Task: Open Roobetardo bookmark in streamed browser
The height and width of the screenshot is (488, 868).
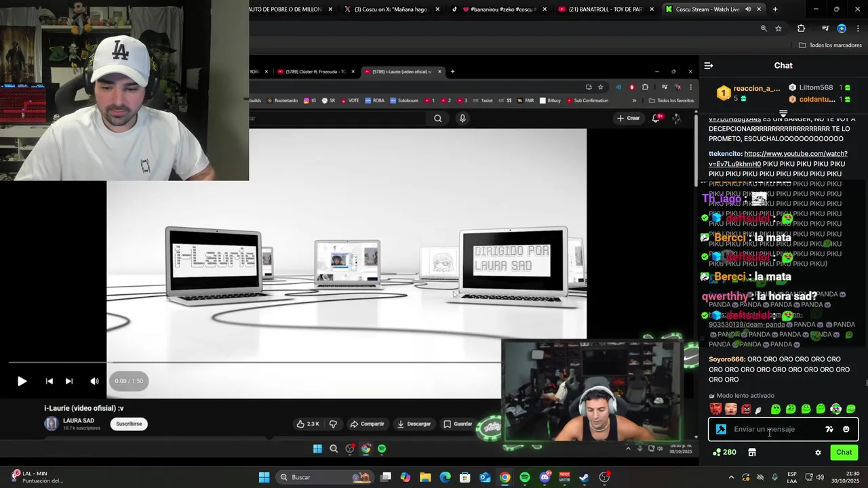Action: tap(282, 100)
